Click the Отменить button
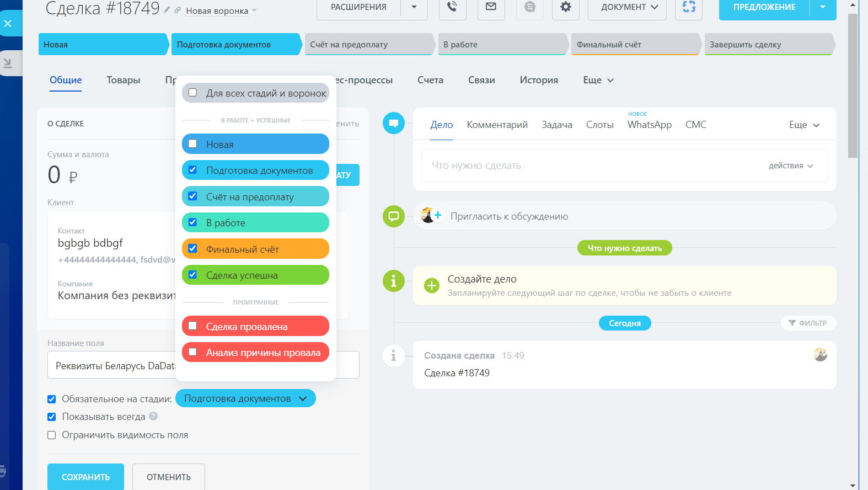The height and width of the screenshot is (490, 868). click(169, 477)
